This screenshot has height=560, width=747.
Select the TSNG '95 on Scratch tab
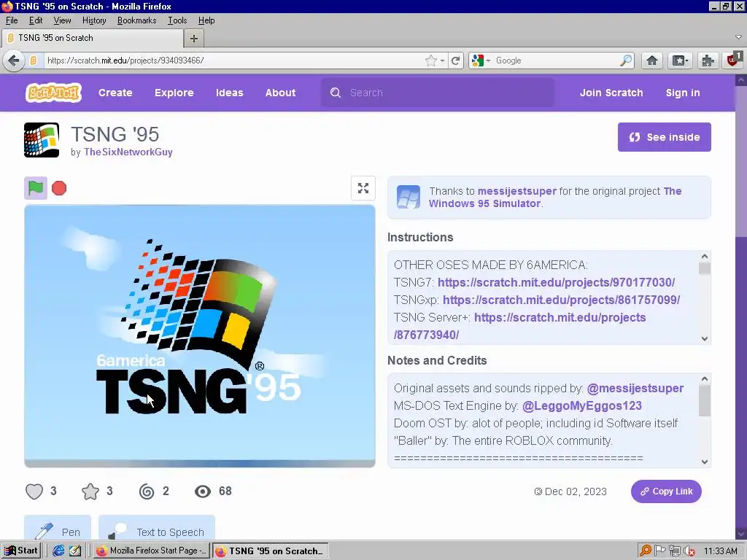[x=93, y=38]
